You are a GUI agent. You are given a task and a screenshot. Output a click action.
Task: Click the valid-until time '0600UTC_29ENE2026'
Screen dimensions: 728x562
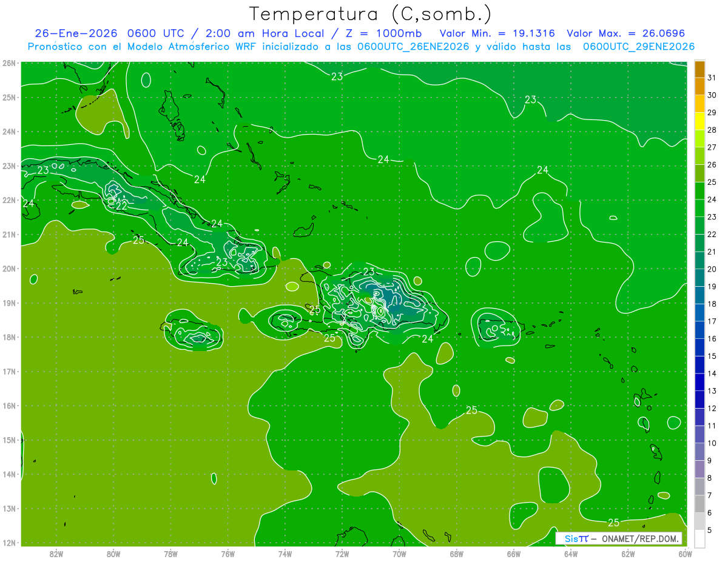(x=639, y=46)
